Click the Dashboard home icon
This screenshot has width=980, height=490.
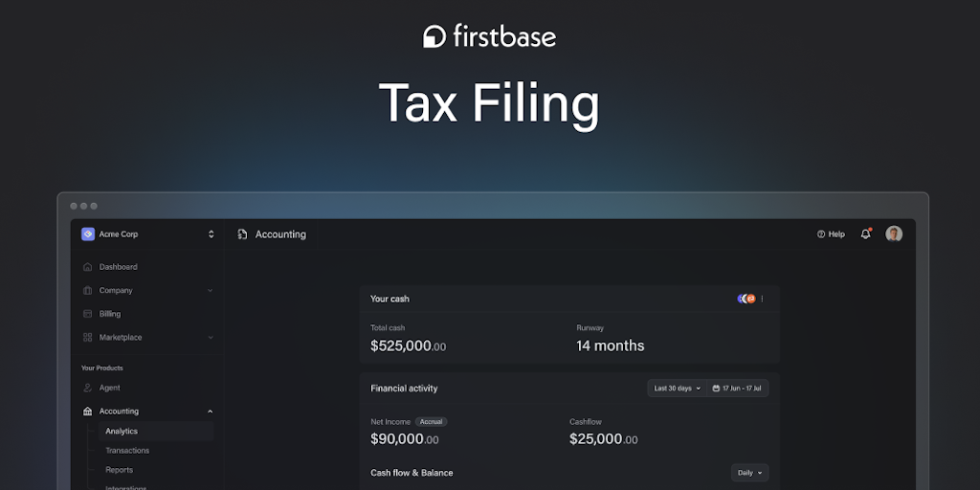[88, 267]
